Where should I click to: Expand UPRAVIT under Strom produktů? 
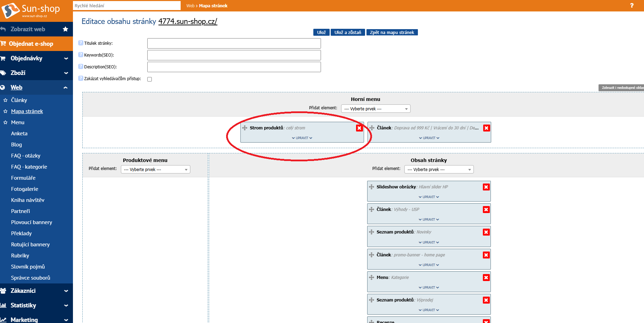pos(302,138)
